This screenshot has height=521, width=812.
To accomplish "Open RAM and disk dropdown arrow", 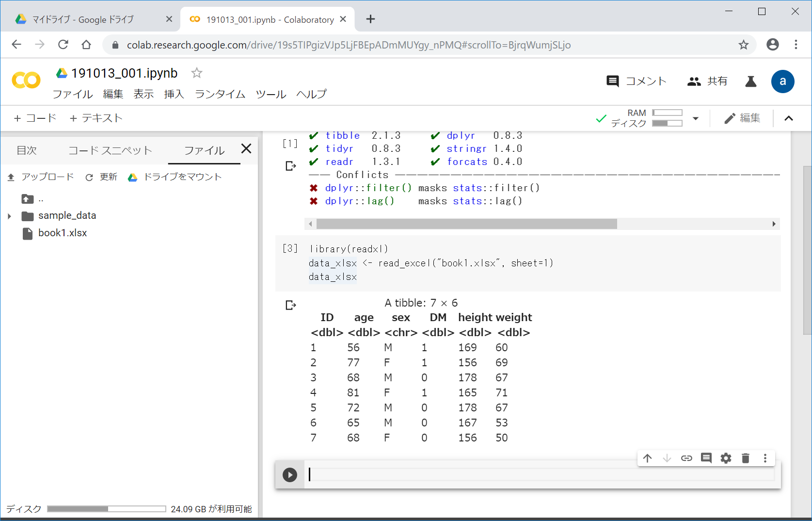I will (696, 118).
